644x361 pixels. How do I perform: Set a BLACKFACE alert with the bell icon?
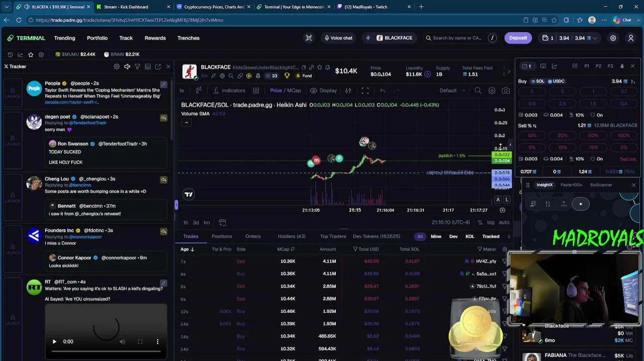pyautogui.click(x=327, y=68)
